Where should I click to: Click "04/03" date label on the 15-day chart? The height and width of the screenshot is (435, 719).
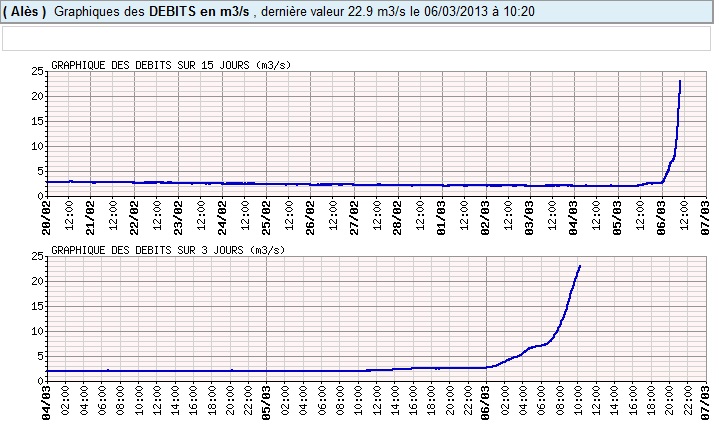point(574,218)
